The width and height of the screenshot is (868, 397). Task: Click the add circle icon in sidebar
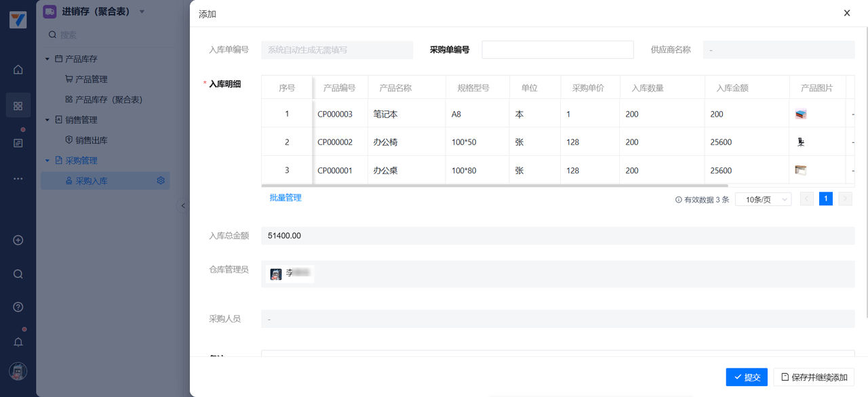[18, 241]
